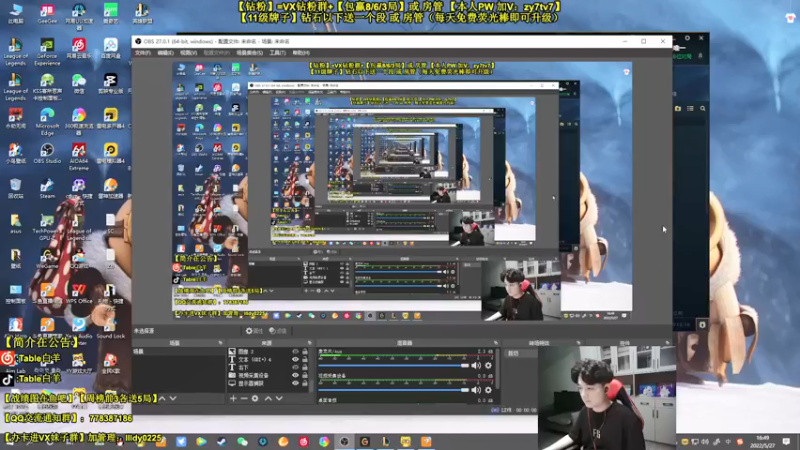Open the 此电脑 desktop icon
This screenshot has height=450, width=800.
coord(15,14)
